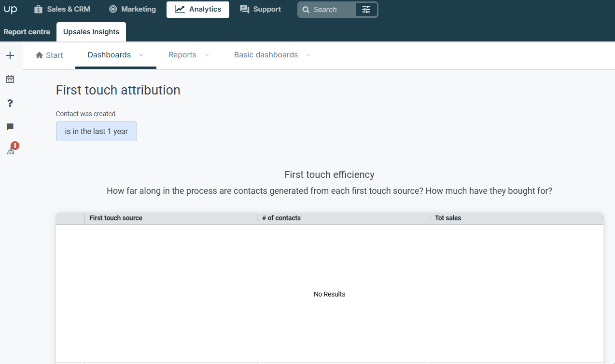
Task: Click the Support speech bubbles icon
Action: [x=245, y=9]
